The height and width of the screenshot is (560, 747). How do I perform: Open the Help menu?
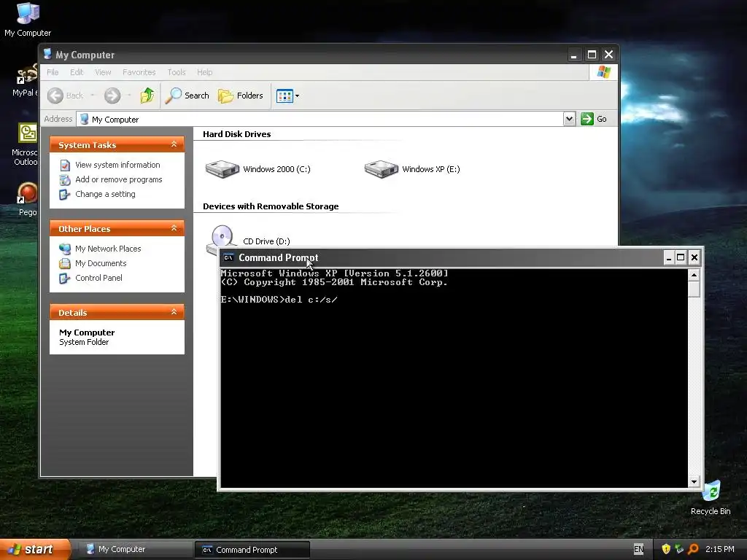(205, 72)
